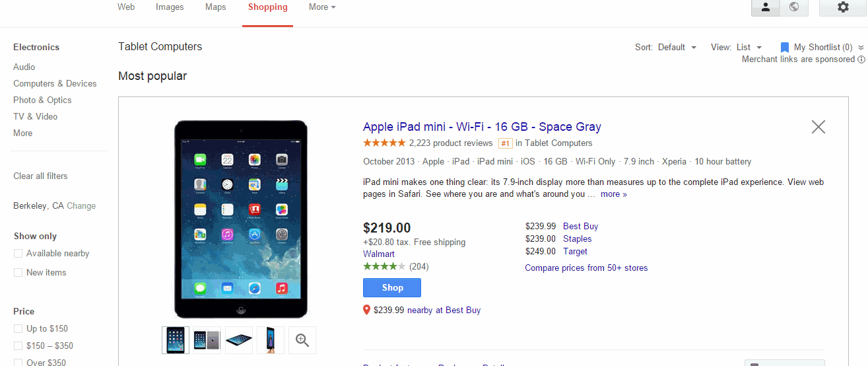
Task: Open the Maps tab
Action: 215,7
